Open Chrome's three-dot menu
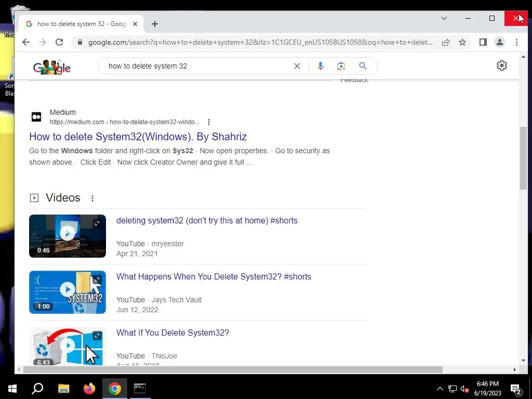The width and height of the screenshot is (532, 399). tap(516, 42)
